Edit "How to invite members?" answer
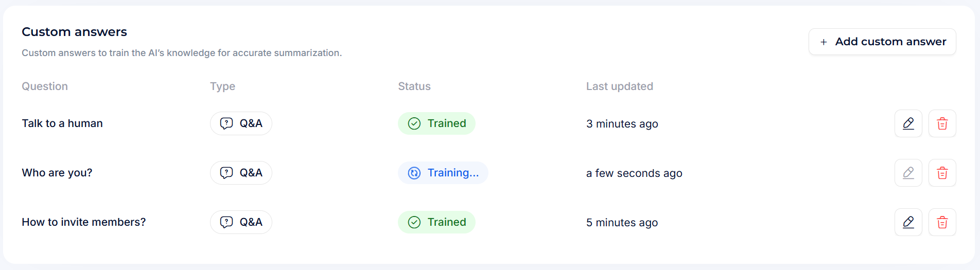 coord(908,222)
